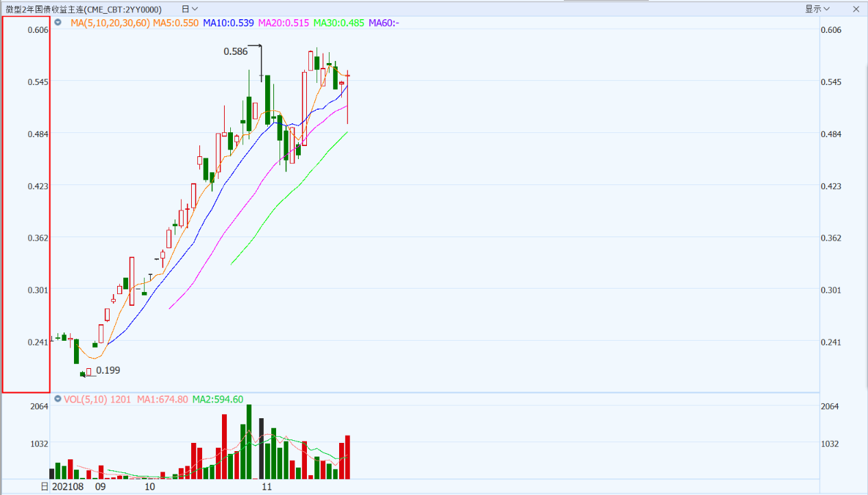
Task: Select the MA30:0.485 green legend value
Action: coord(338,23)
